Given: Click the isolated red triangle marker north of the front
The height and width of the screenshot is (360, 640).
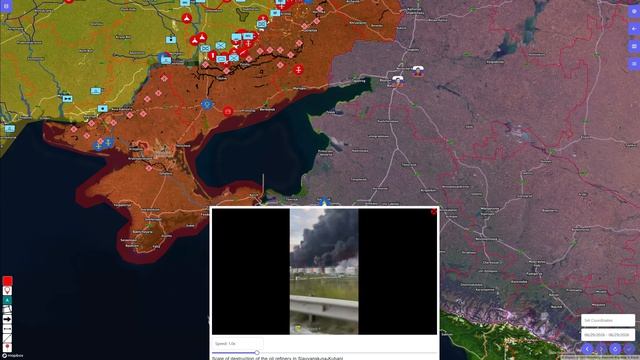Looking at the screenshot, I should (187, 18).
